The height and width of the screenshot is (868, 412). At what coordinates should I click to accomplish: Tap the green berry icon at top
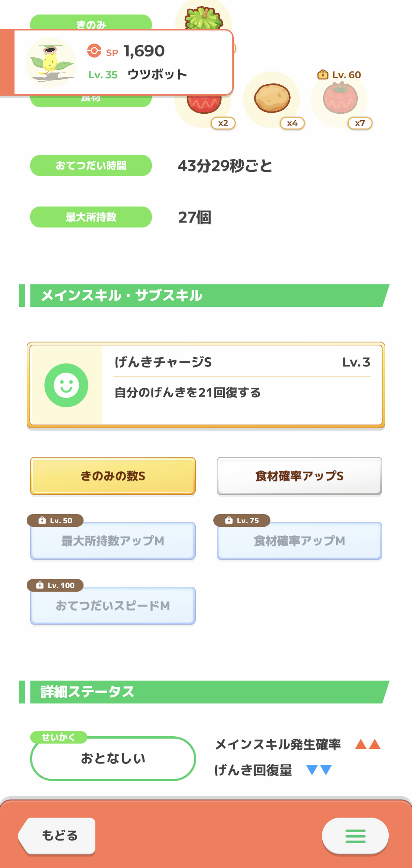(204, 18)
